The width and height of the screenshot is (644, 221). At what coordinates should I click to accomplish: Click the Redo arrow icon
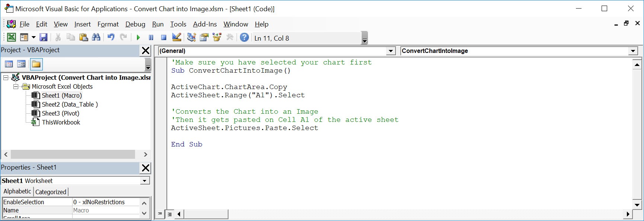pos(124,37)
